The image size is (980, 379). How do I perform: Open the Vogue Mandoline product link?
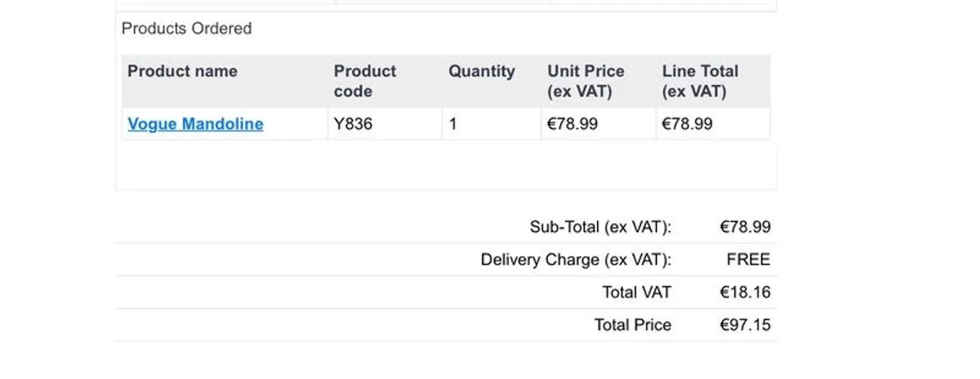click(x=195, y=124)
